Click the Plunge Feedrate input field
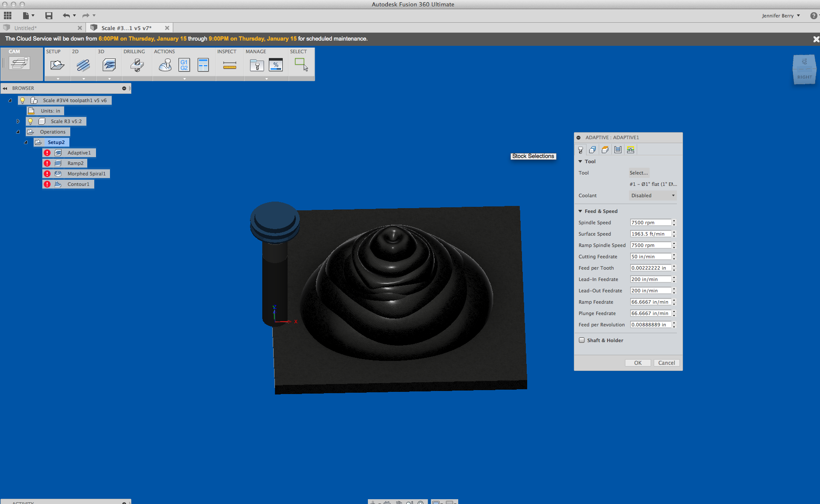The image size is (820, 504). (x=650, y=314)
